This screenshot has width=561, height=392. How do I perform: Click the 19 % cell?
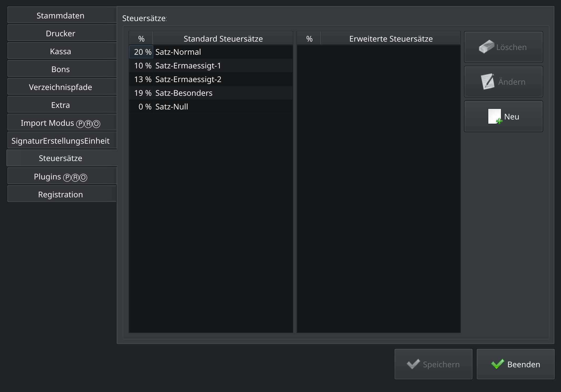pos(141,93)
